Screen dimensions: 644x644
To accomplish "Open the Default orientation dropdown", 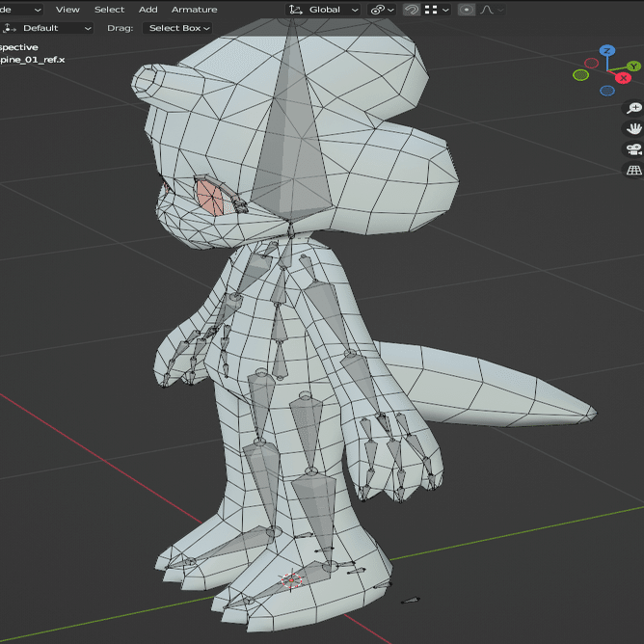I will (47, 28).
